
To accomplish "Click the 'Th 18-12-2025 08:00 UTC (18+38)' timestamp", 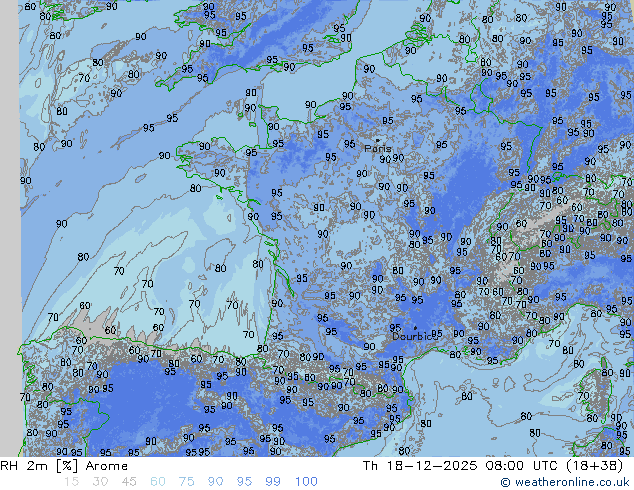I will (x=493, y=466).
